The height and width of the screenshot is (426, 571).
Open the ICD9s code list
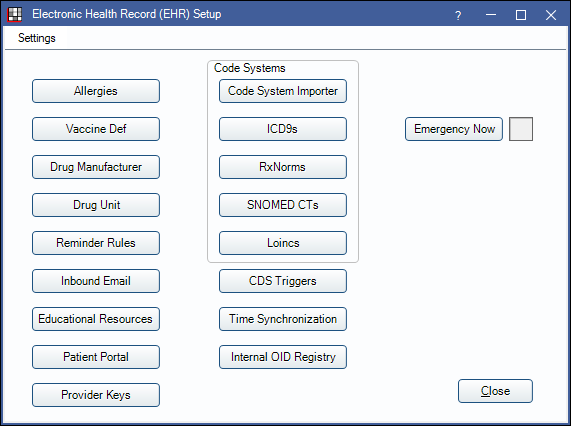click(x=283, y=129)
